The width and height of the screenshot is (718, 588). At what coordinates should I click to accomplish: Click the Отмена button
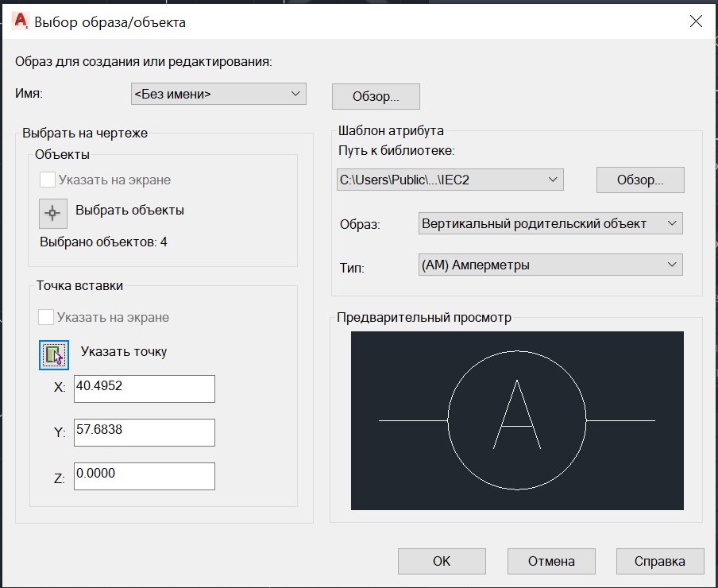coord(551,562)
